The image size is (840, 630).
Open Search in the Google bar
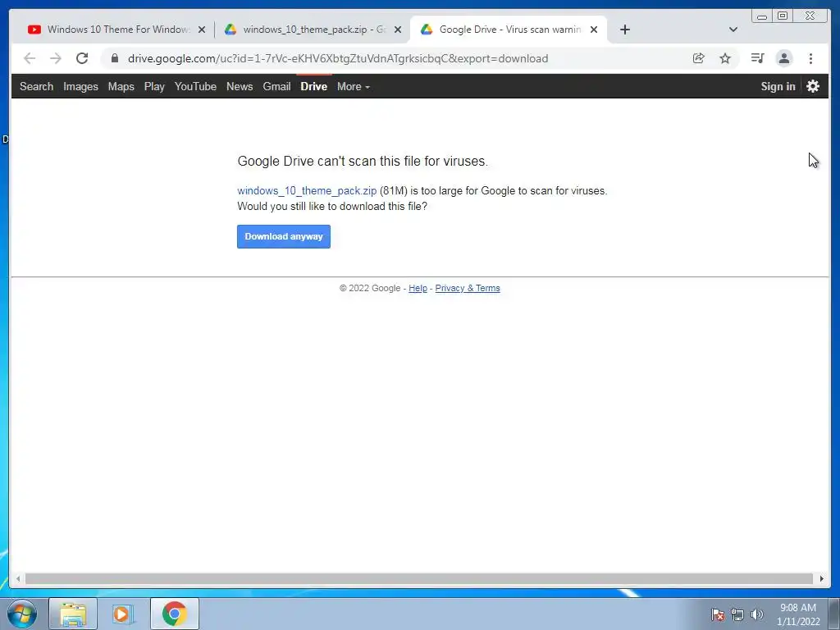pyautogui.click(x=36, y=86)
